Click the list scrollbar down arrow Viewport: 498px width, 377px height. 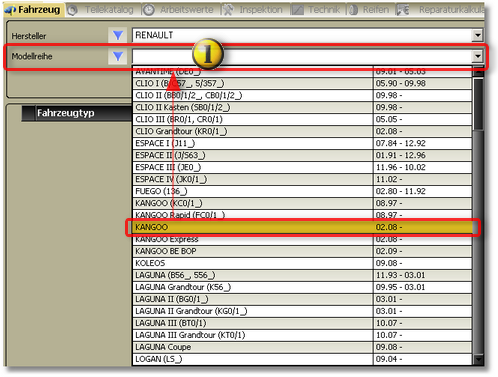(478, 359)
